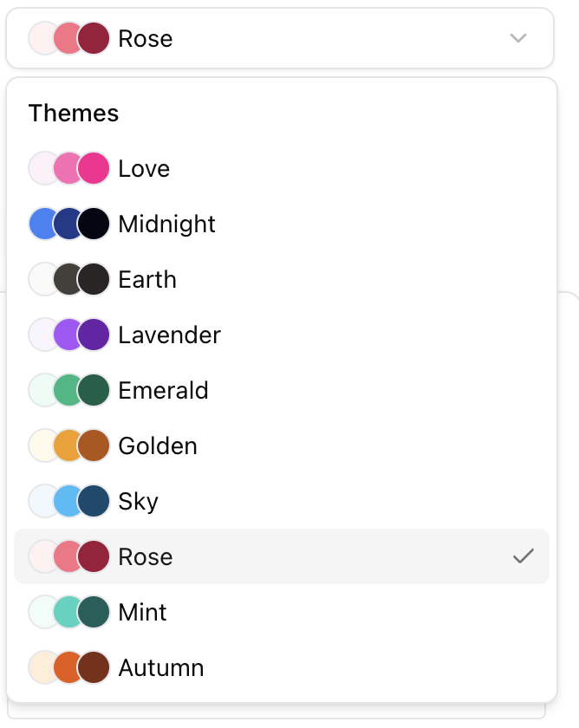
Task: Select the Love theme option
Action: point(144,168)
